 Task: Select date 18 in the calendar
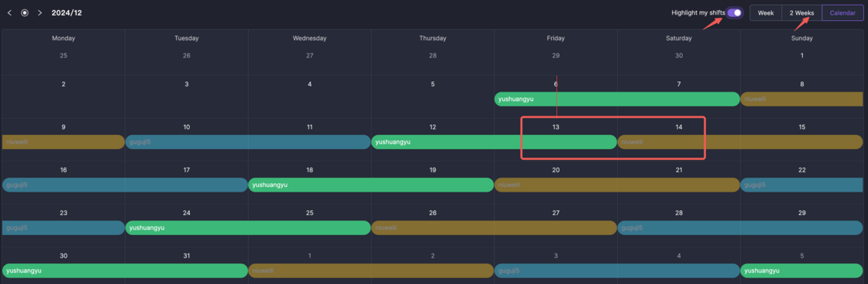coord(309,170)
